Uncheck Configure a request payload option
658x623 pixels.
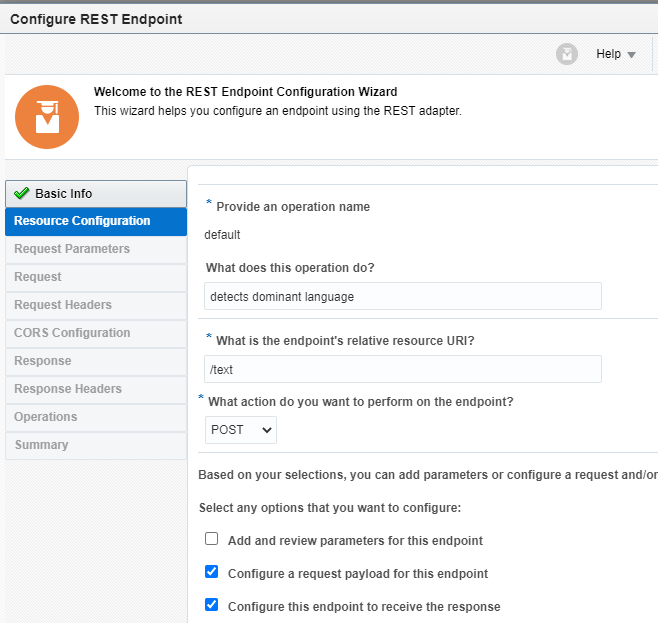pos(212,572)
